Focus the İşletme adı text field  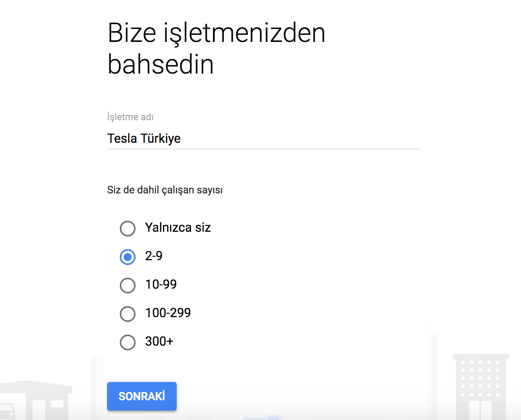tap(264, 138)
